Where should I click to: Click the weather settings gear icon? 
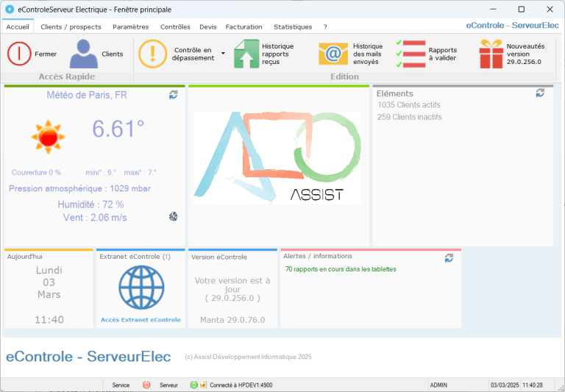pos(174,216)
